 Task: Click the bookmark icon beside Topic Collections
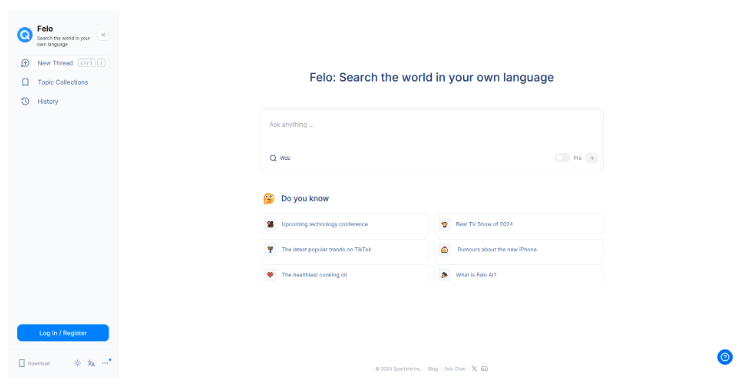point(25,82)
